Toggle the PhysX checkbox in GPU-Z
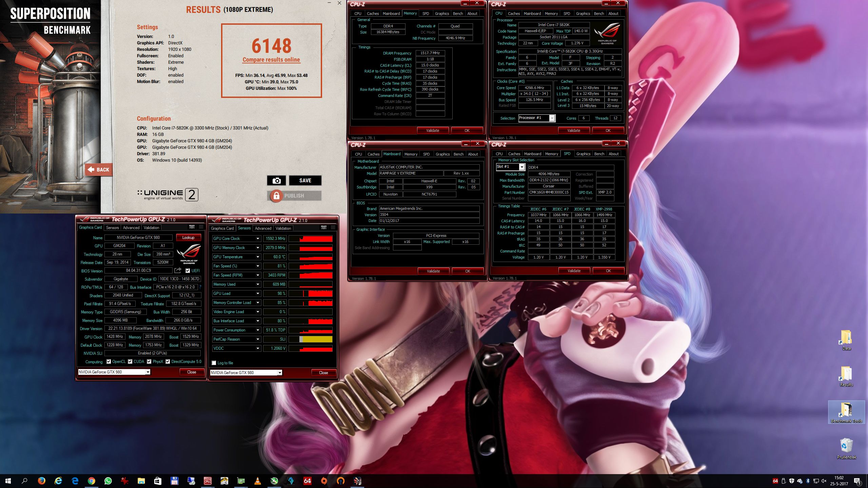Viewport: 868px width, 488px height. [149, 362]
